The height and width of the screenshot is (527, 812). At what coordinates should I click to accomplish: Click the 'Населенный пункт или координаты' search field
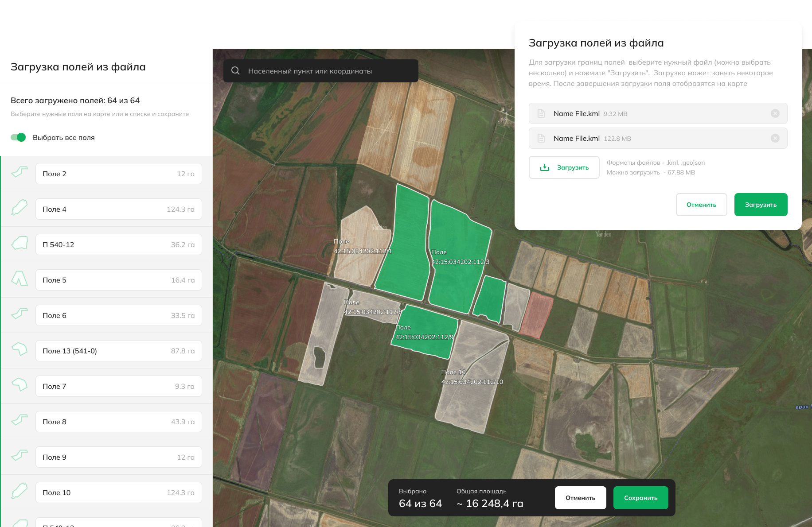pyautogui.click(x=321, y=71)
